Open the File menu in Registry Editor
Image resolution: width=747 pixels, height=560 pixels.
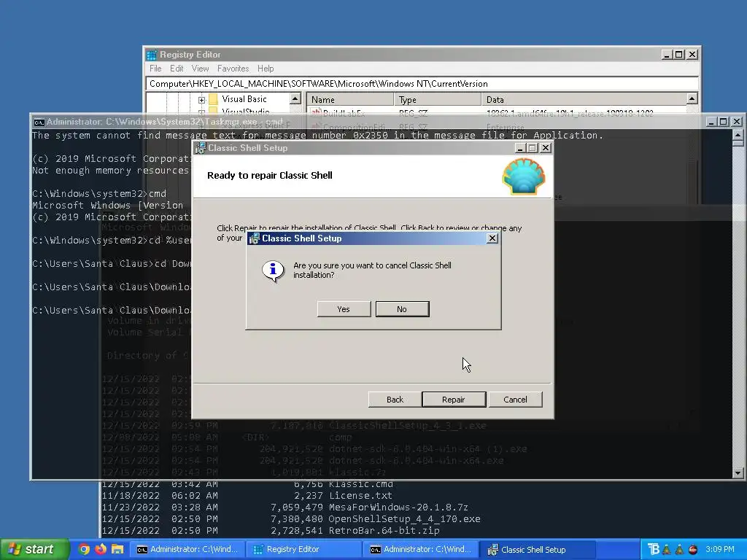click(x=155, y=69)
